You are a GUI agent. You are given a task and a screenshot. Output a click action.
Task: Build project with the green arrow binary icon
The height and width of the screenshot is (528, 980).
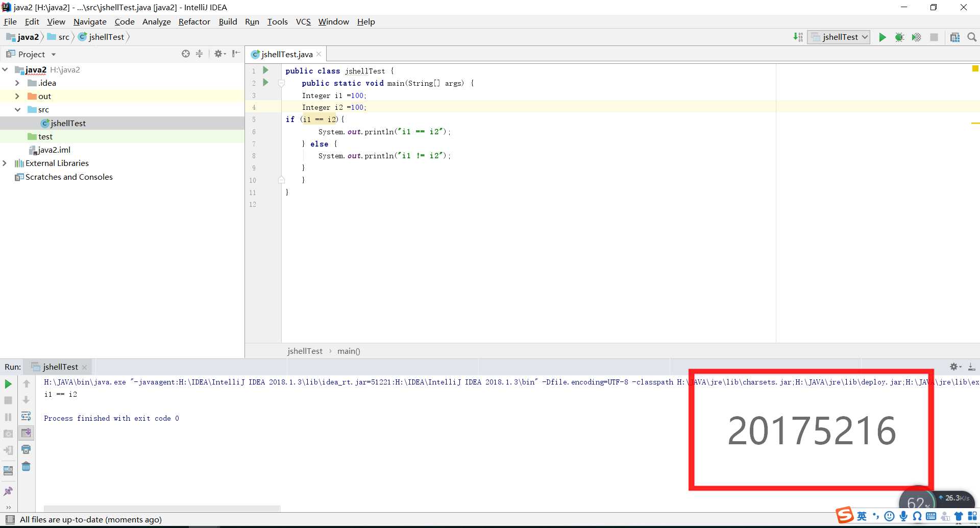[x=798, y=37]
